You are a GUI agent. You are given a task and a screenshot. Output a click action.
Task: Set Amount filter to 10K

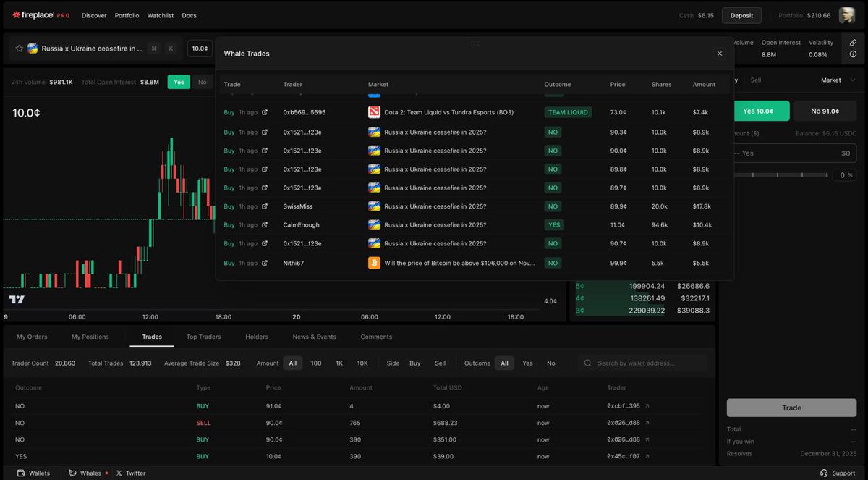click(x=362, y=363)
